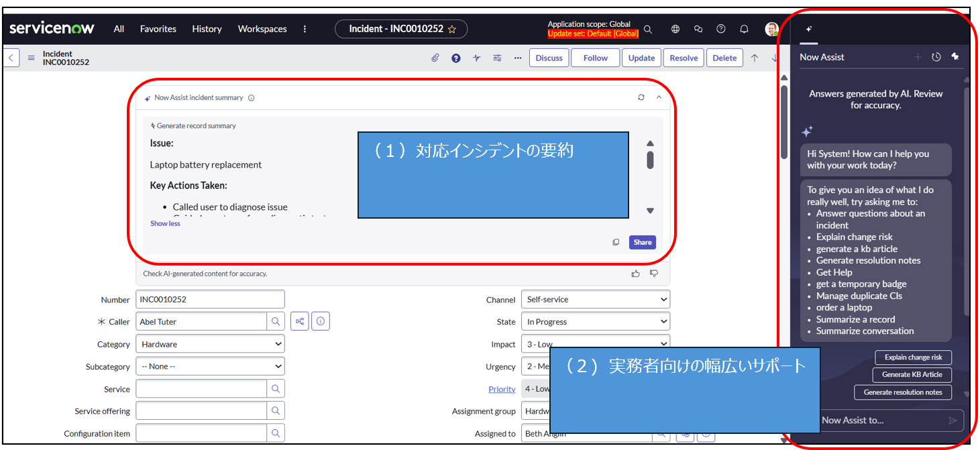
Task: Open the Channel dropdown showing Self-service
Action: point(596,299)
